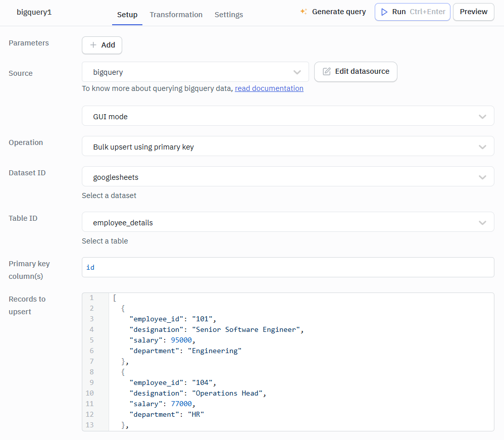This screenshot has height=440, width=504.
Task: Click the opening bracket on line 1
Action: coord(115,298)
